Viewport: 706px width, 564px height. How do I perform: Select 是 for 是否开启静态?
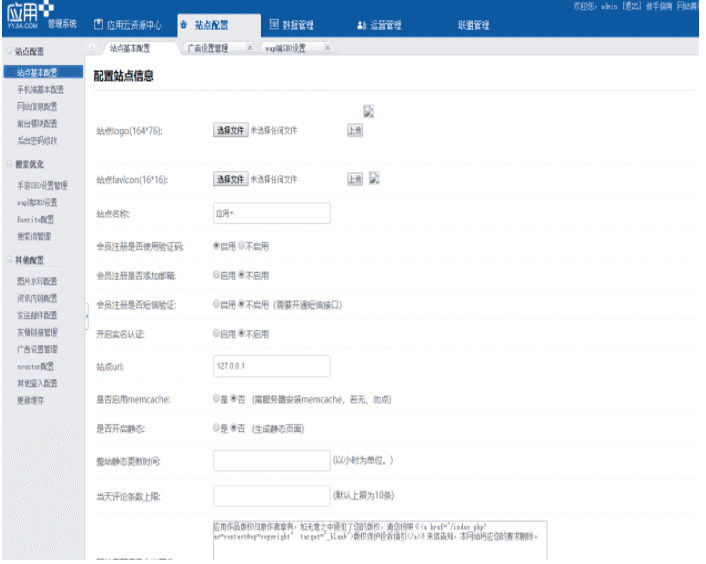point(217,428)
